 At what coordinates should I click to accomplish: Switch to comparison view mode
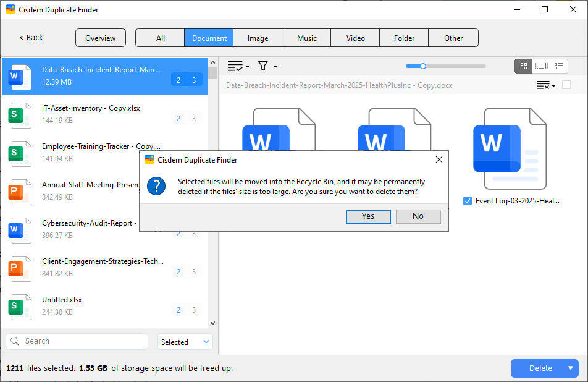[541, 66]
